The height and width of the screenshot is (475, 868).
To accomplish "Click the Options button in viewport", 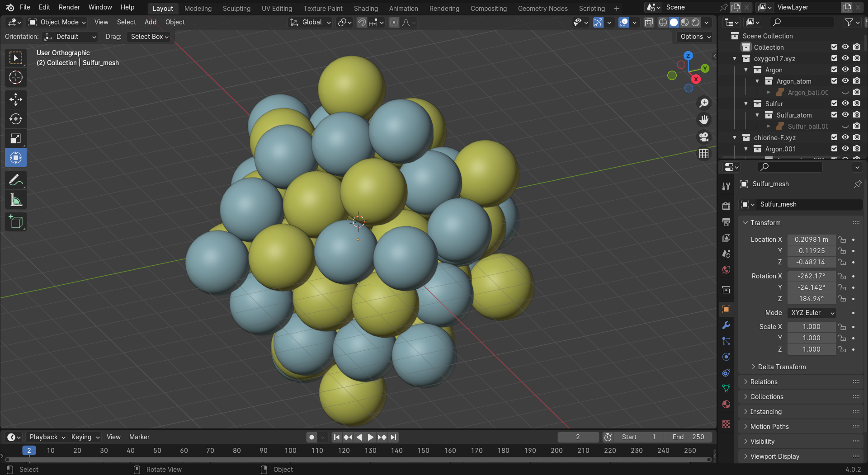I will tap(695, 37).
